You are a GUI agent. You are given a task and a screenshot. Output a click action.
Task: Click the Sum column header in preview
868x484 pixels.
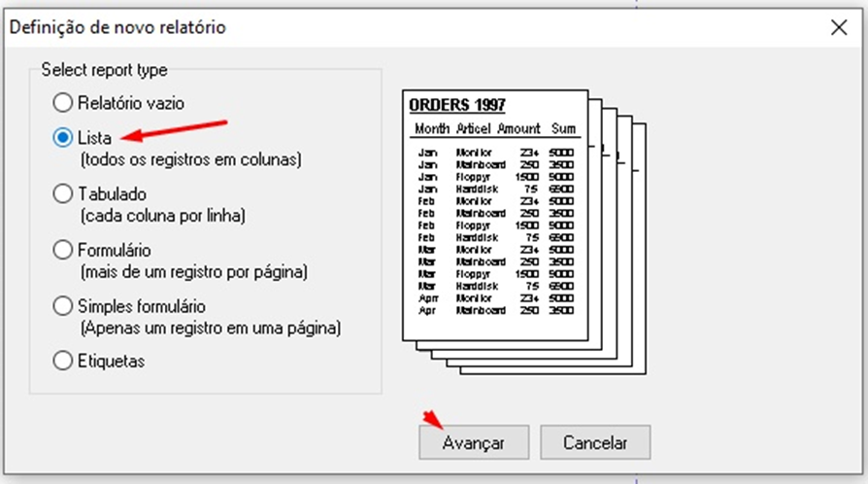pyautogui.click(x=563, y=128)
